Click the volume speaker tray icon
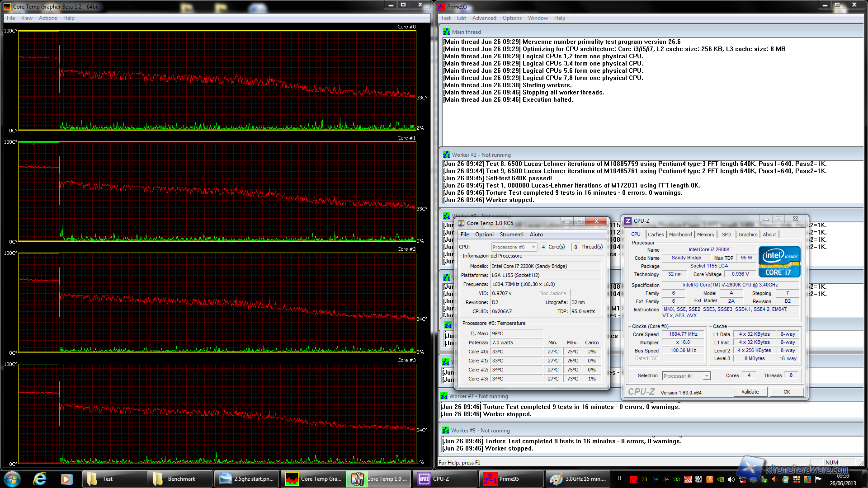 [731, 479]
